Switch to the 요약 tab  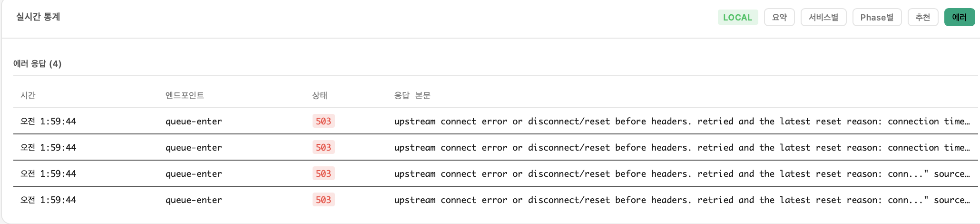tap(779, 18)
